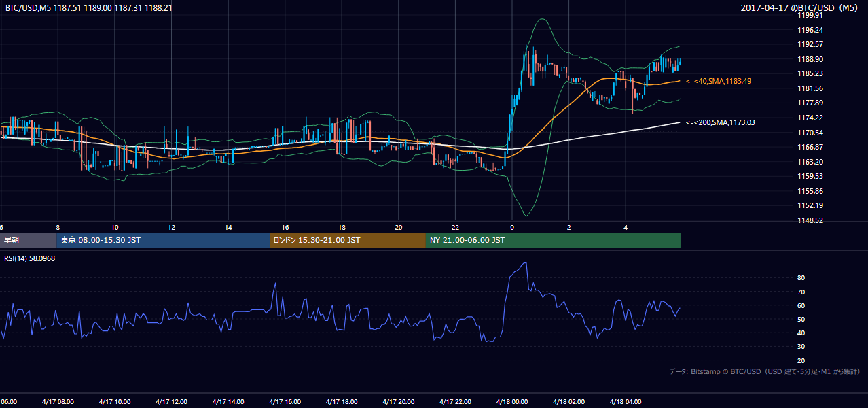This screenshot has height=408, width=868.
Task: Click price axis label 1155.86
Action: click(810, 191)
